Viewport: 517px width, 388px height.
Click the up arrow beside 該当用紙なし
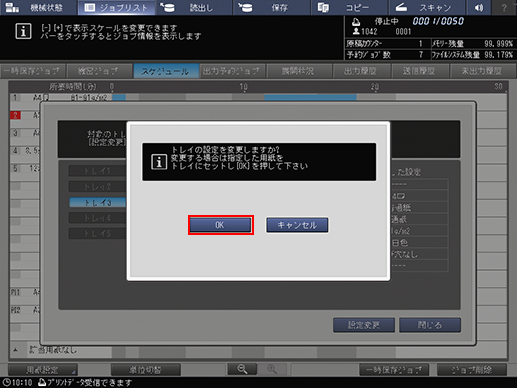point(15,350)
